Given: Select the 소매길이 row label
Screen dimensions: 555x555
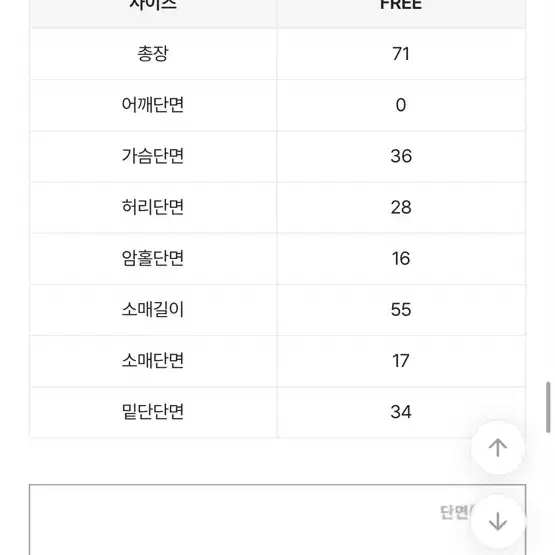Looking at the screenshot, I should tap(153, 309).
